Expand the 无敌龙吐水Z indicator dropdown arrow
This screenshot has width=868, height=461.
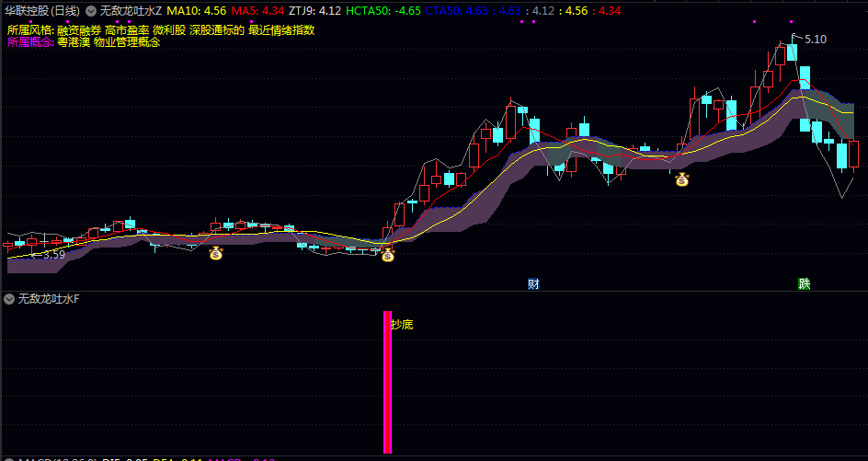(x=91, y=10)
